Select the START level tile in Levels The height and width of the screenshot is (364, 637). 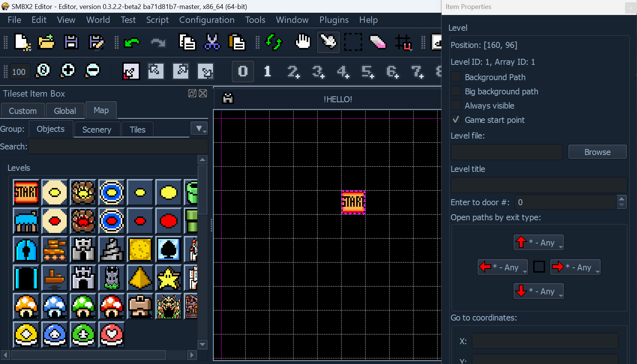coord(26,192)
